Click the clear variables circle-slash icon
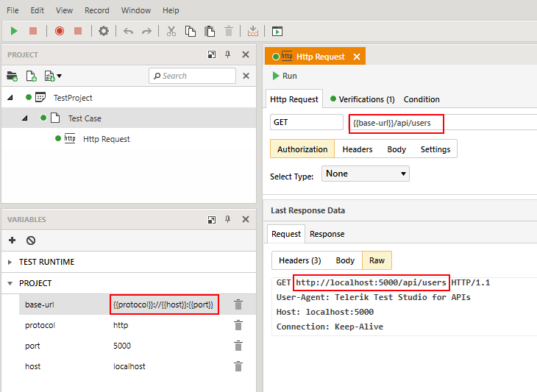537x392 pixels. pyautogui.click(x=31, y=240)
